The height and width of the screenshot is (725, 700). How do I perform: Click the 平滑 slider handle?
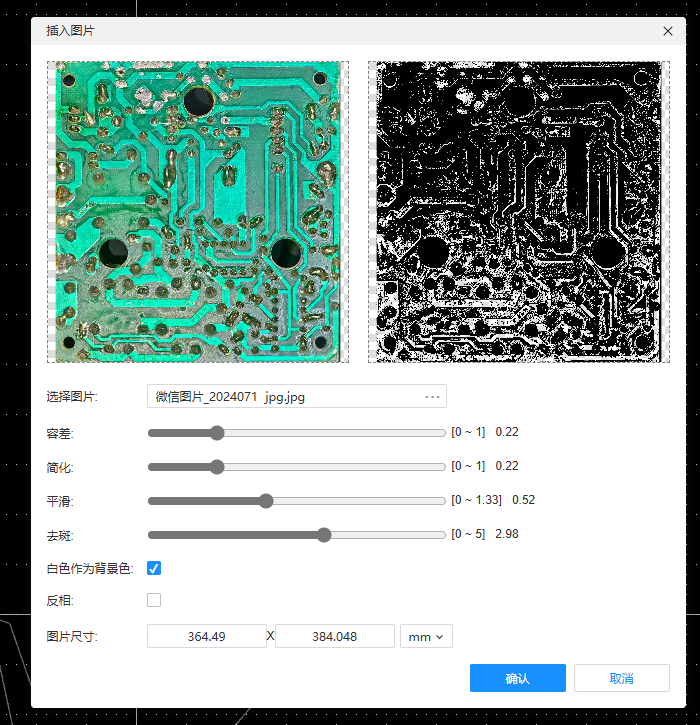[x=266, y=501]
